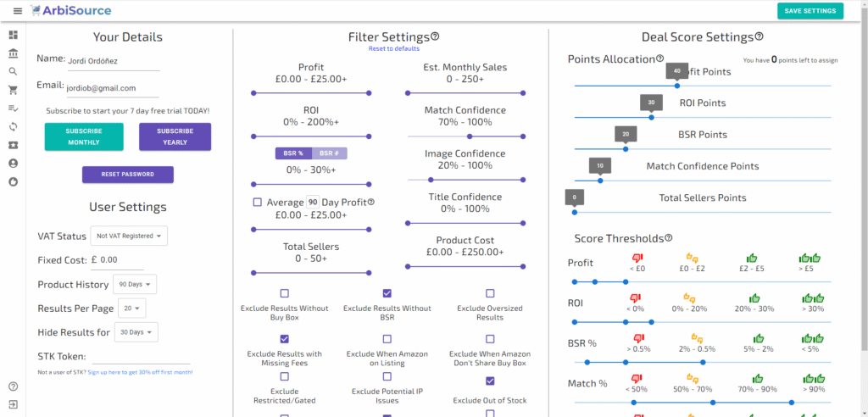The image size is (868, 417).
Task: Open the shopping cart sidebar icon
Action: tap(13, 90)
